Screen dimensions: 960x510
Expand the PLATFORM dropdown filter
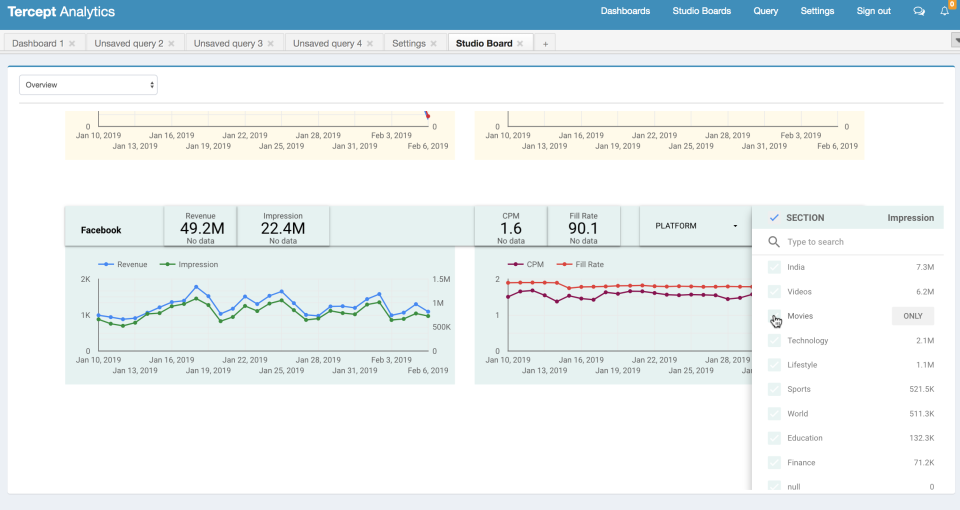(696, 226)
